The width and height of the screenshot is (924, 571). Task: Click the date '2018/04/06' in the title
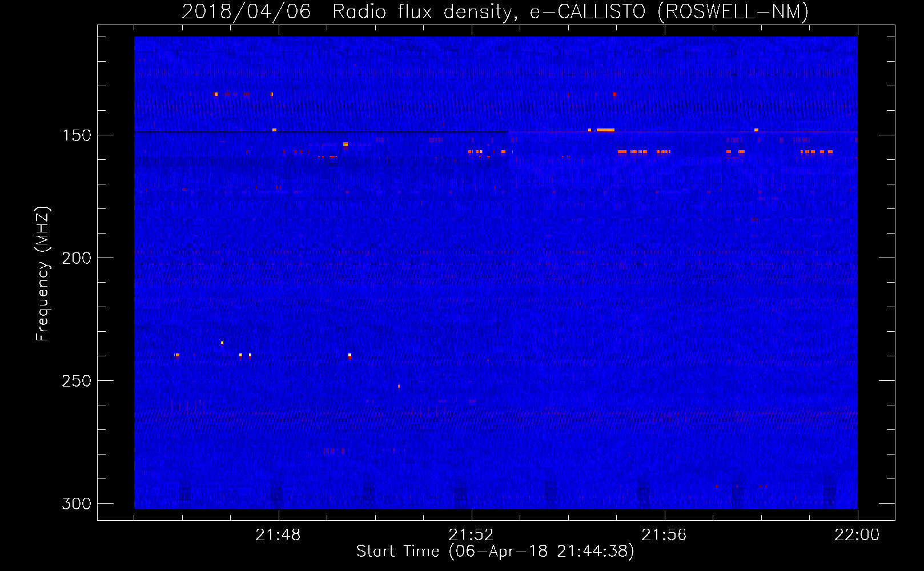coord(246,11)
